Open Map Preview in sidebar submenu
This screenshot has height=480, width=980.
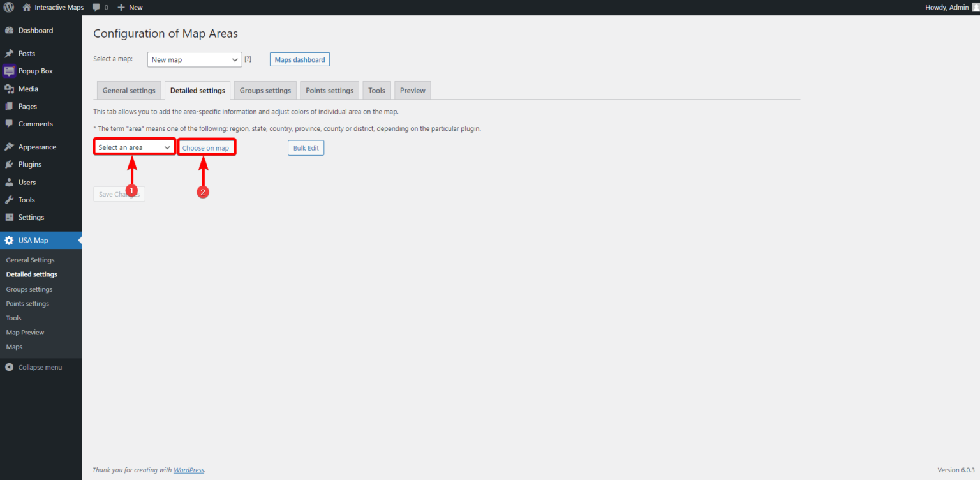coord(25,333)
